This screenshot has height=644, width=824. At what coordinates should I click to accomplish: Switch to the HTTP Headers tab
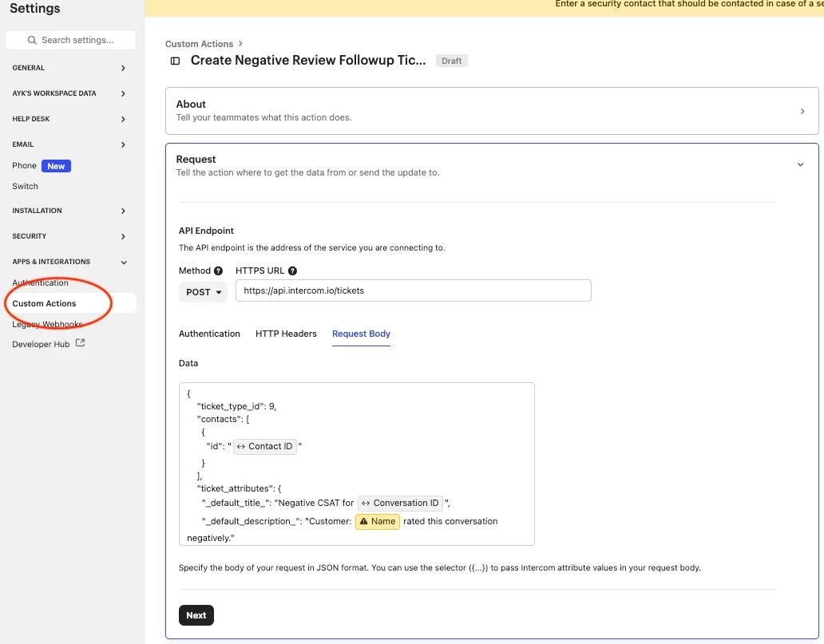286,334
